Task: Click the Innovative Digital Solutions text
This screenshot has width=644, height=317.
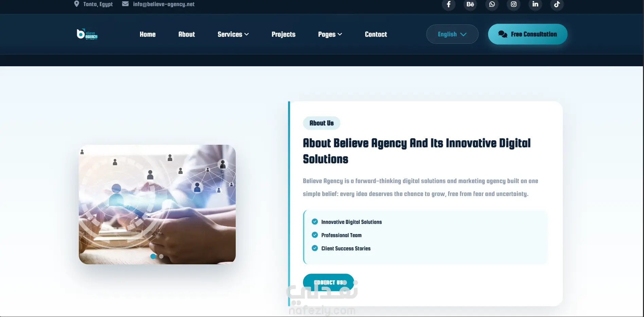Action: 352,222
